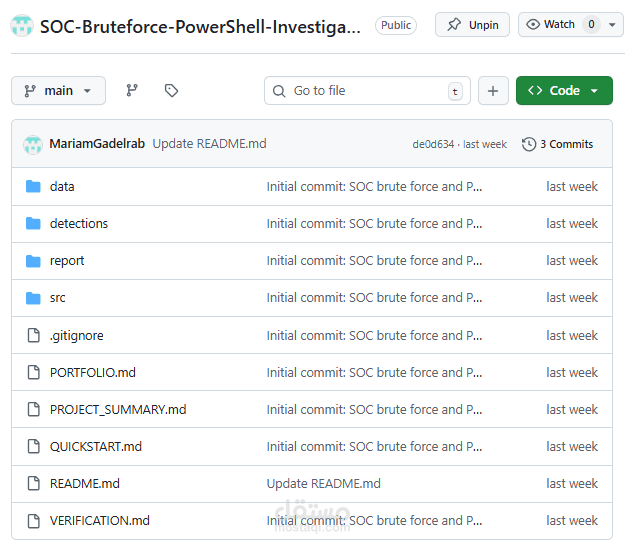Open the main branch dropdown
The image size is (625, 545).
pyautogui.click(x=59, y=91)
